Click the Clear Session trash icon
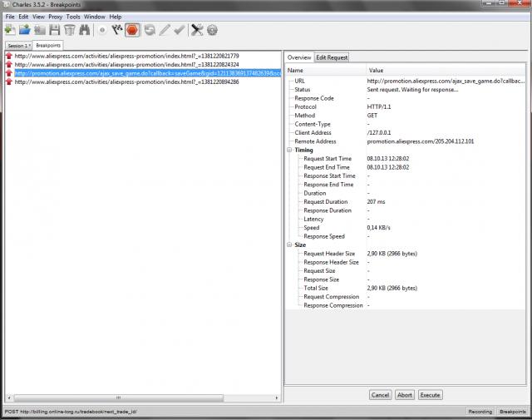532x420 pixels. click(69, 30)
